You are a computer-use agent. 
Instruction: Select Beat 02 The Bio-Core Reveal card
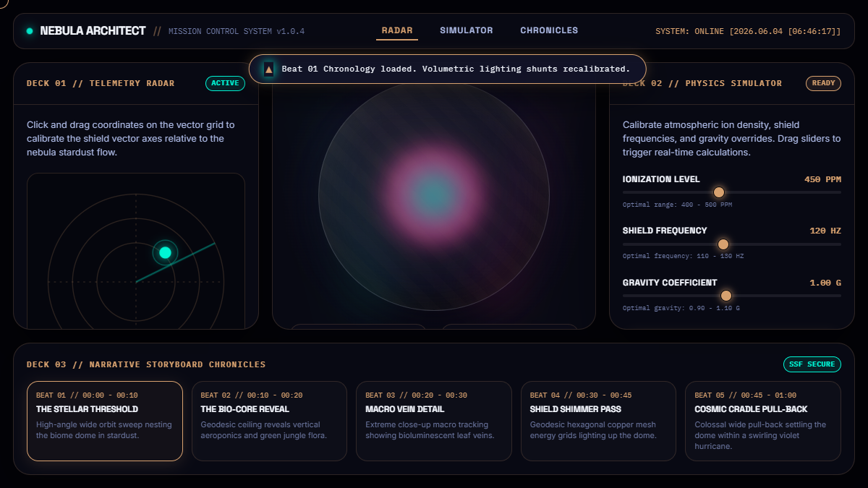tap(269, 421)
